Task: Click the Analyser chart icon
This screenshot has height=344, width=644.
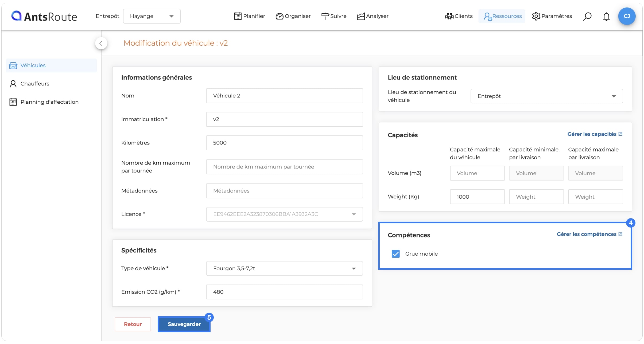Action: (361, 16)
